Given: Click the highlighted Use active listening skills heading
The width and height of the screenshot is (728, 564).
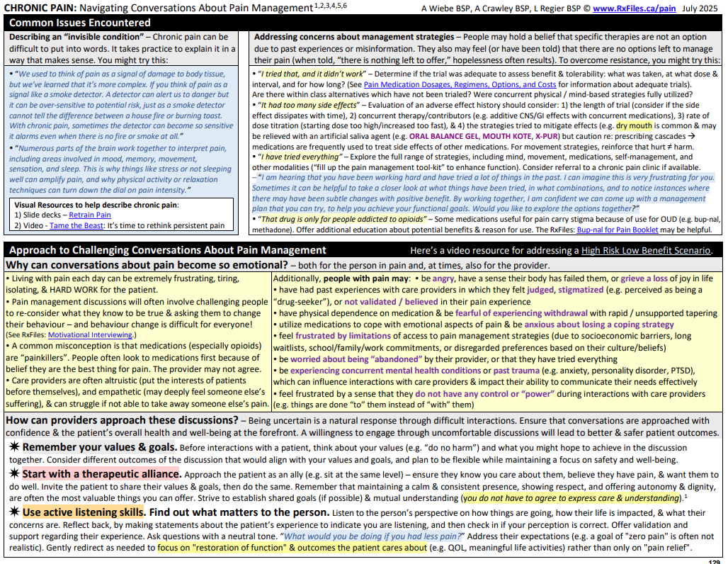Looking at the screenshot, I should click(x=83, y=512).
